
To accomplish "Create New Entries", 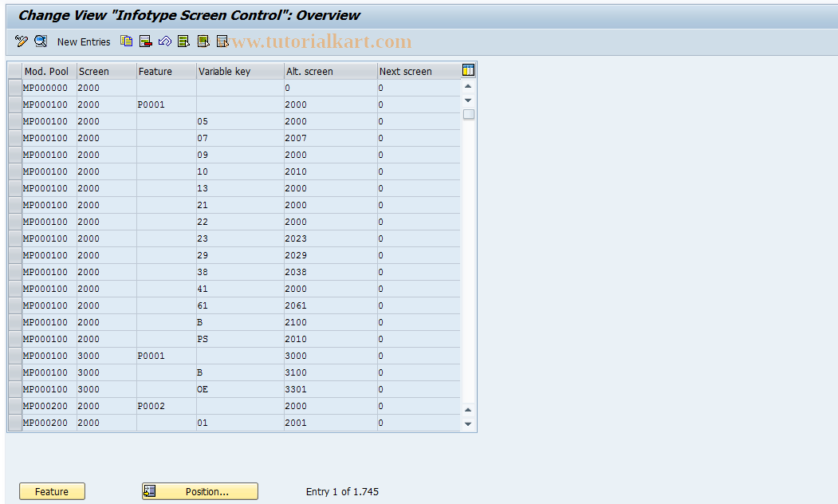I will pos(84,41).
